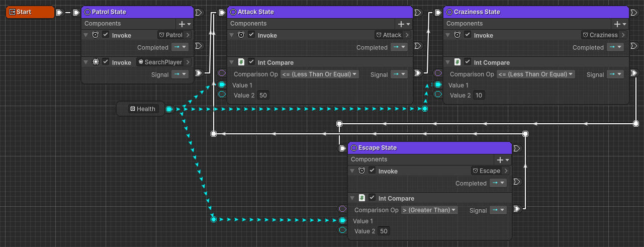The image size is (644, 247).
Task: Open the Comparison Op dropdown in Attack State
Action: pos(320,74)
